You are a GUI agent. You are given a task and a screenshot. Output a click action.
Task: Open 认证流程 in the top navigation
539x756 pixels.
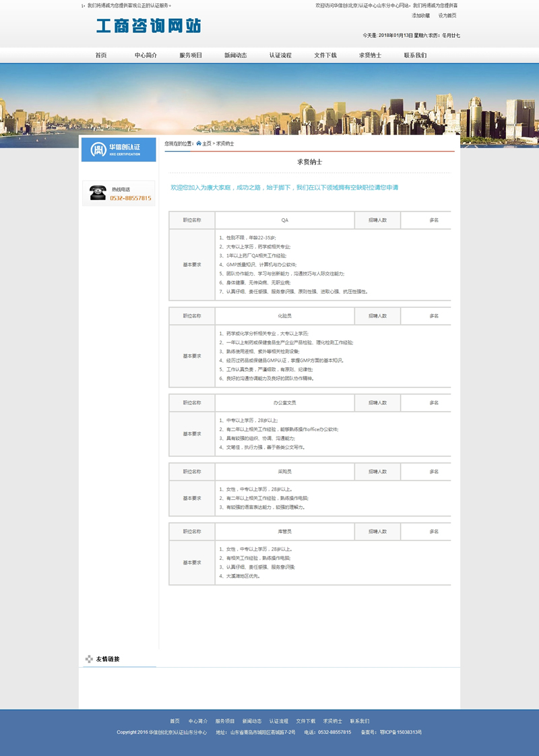280,55
